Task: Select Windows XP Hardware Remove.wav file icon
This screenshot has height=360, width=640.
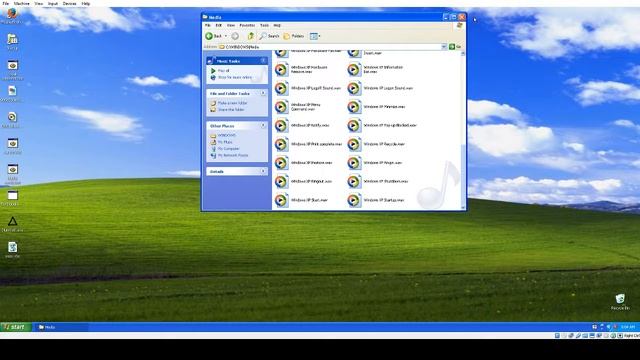Action: [x=281, y=69]
